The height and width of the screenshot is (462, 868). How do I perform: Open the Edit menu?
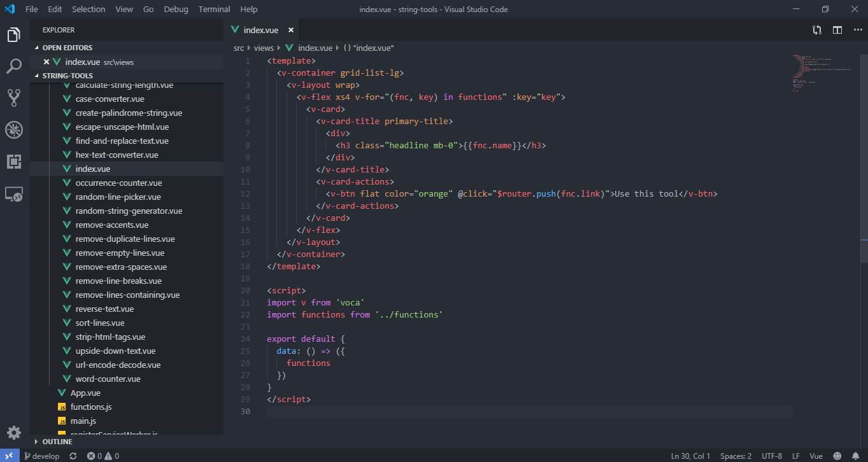(55, 9)
